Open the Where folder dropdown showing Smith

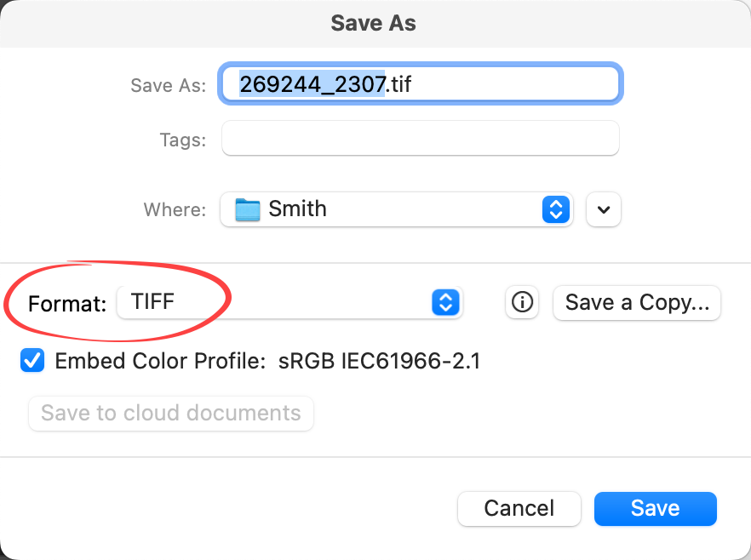396,209
